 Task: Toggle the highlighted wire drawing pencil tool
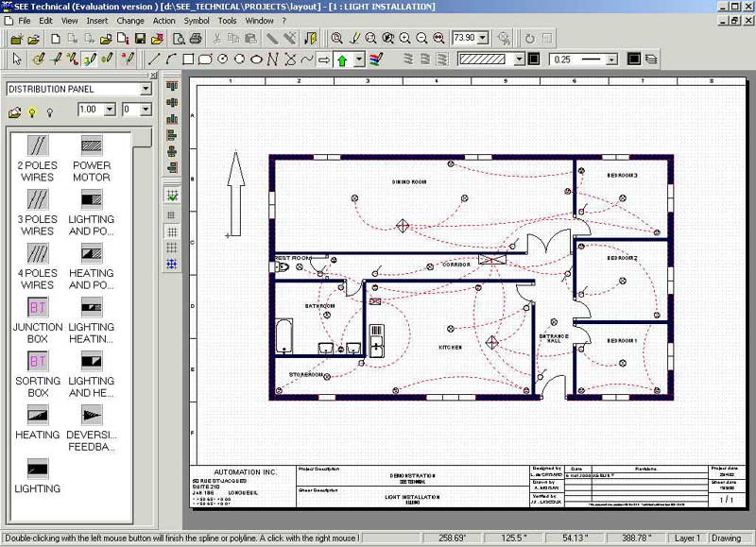pos(90,60)
